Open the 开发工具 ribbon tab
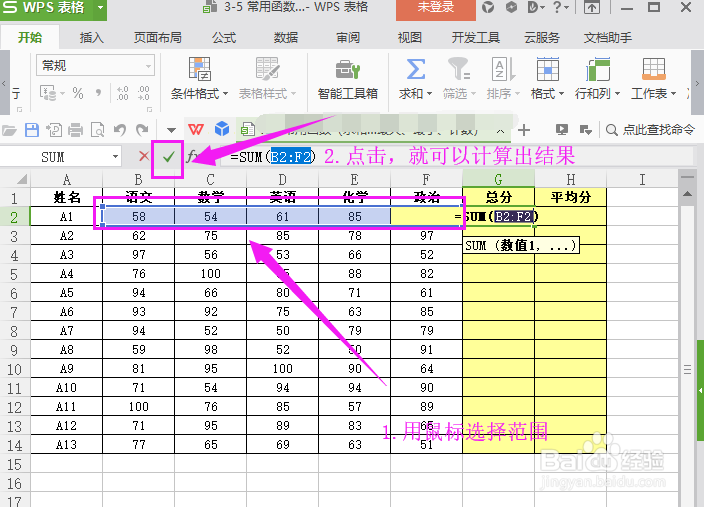The width and height of the screenshot is (704, 507). (x=475, y=38)
